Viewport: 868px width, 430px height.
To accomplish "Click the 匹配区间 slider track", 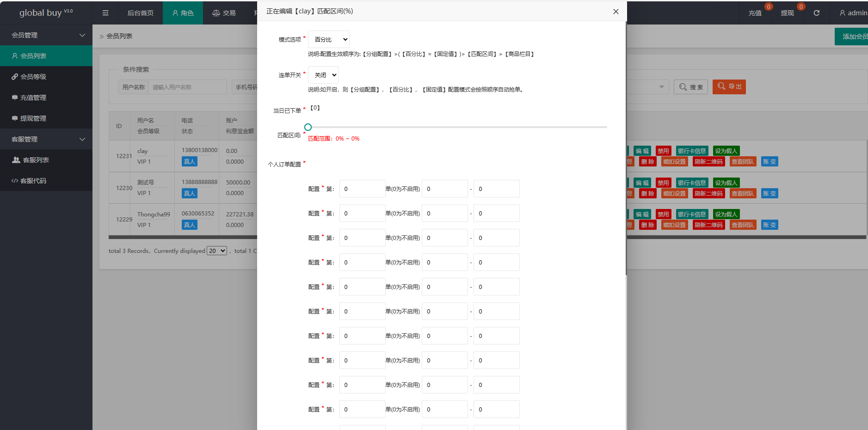I will pos(457,127).
